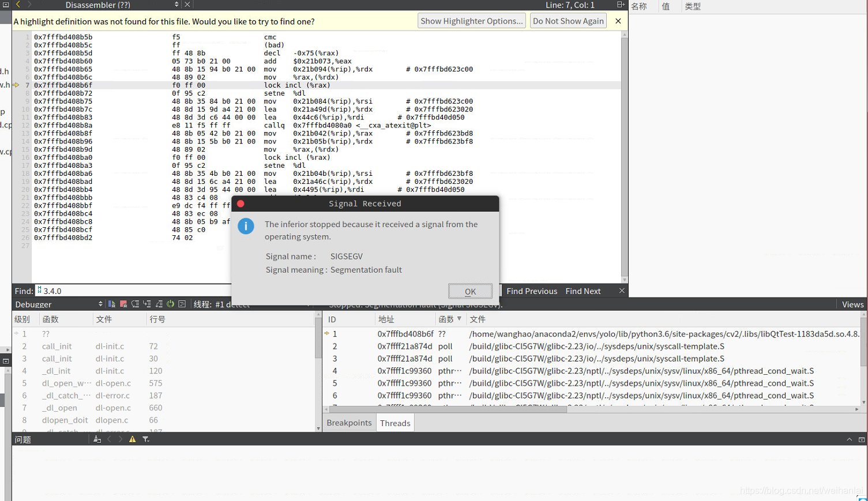Click the Stop Debugger red icon

click(x=123, y=304)
